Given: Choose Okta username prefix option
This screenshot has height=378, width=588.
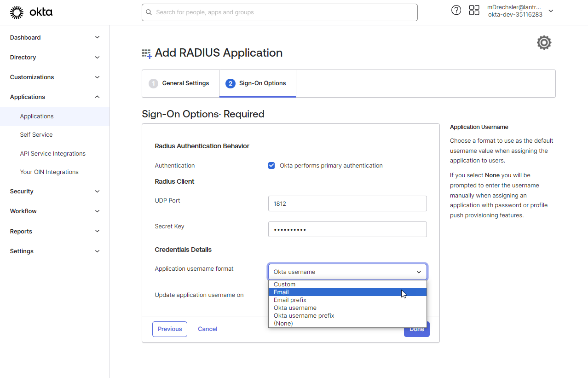Looking at the screenshot, I should [x=304, y=316].
